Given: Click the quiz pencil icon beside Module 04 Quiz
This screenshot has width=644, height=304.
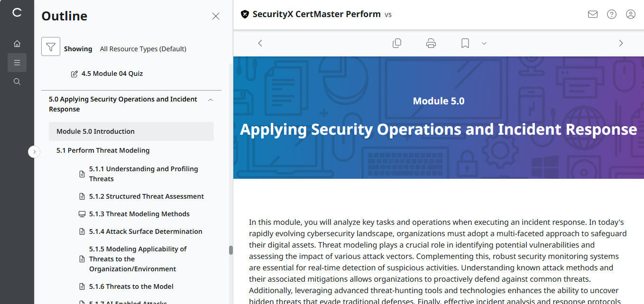Looking at the screenshot, I should point(74,73).
